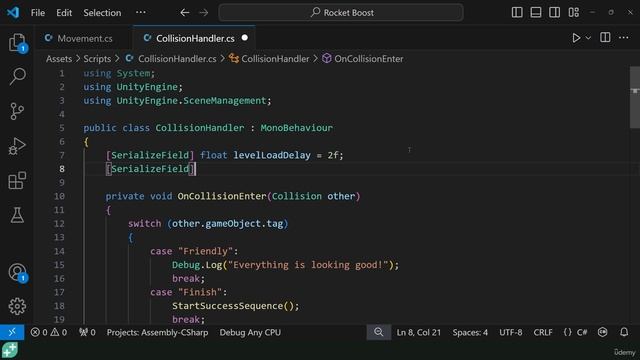This screenshot has height=360, width=640.
Task: Open the Source Control view
Action: pyautogui.click(x=18, y=111)
